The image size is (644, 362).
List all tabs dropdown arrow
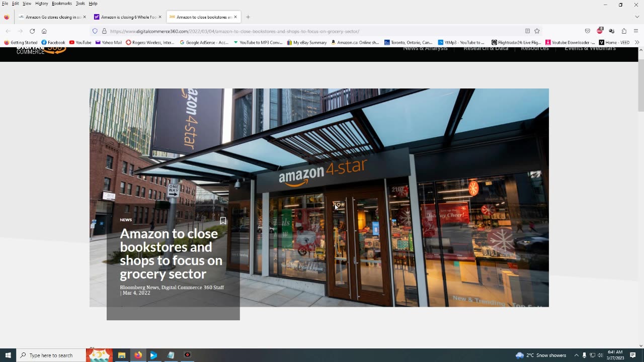tap(636, 17)
